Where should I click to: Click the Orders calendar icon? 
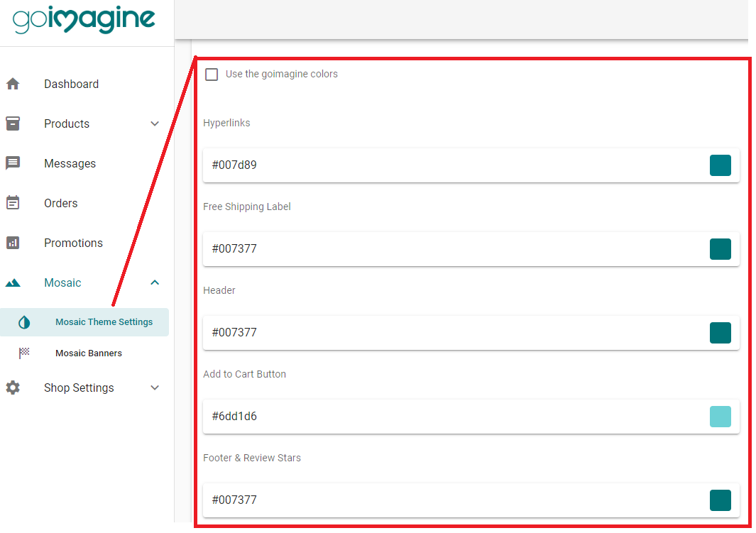pos(13,203)
